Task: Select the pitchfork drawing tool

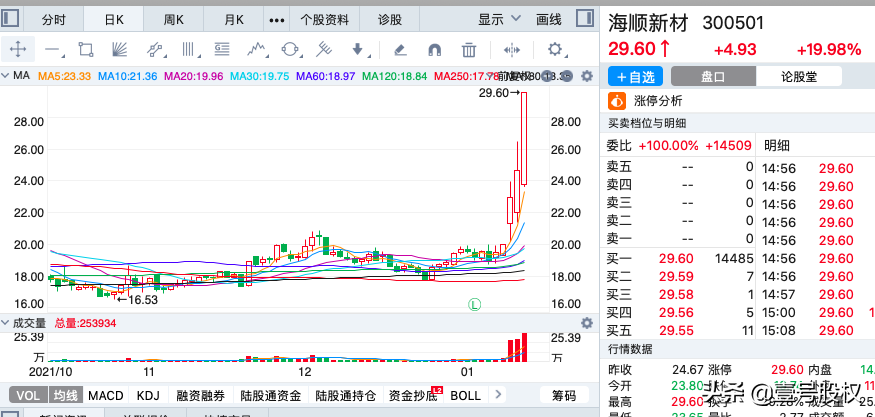Action: coord(323,50)
